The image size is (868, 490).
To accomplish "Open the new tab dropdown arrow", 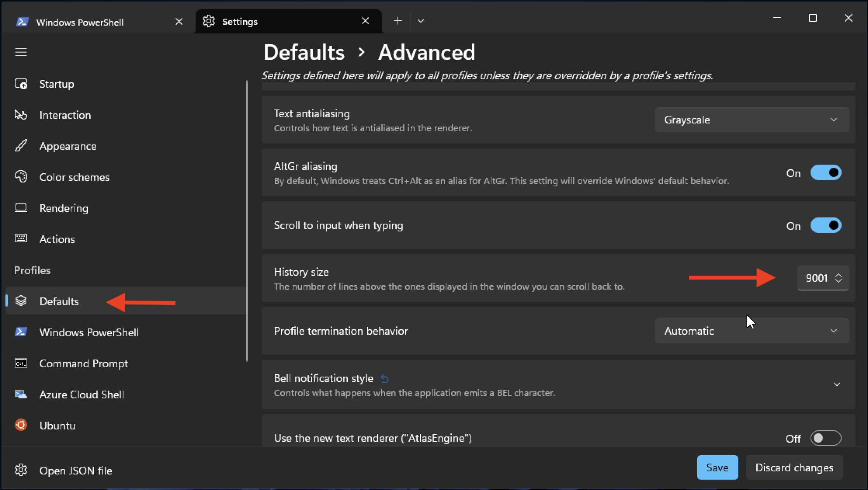I will click(x=421, y=21).
